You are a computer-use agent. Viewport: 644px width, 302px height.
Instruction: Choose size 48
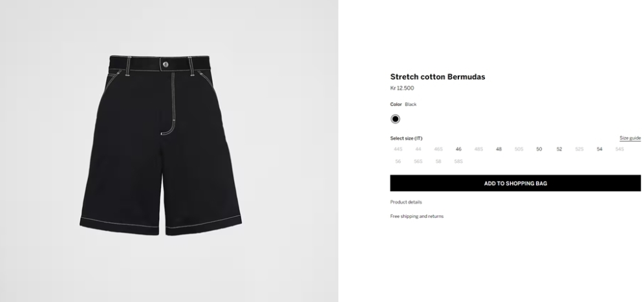[499, 149]
